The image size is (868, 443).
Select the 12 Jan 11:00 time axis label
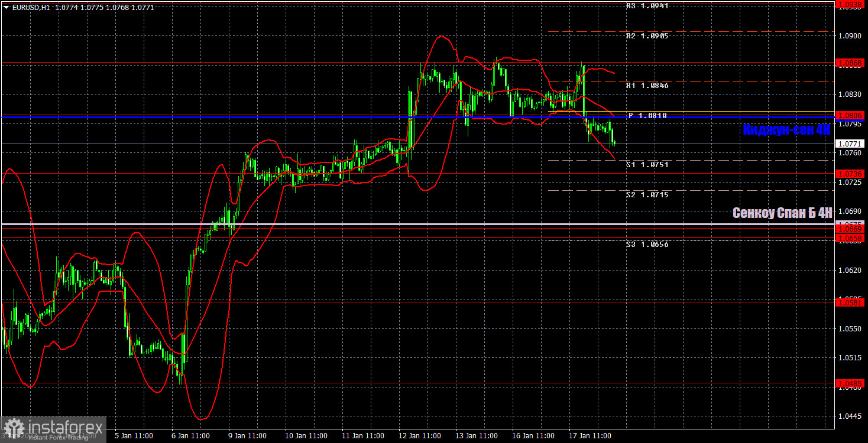419,436
